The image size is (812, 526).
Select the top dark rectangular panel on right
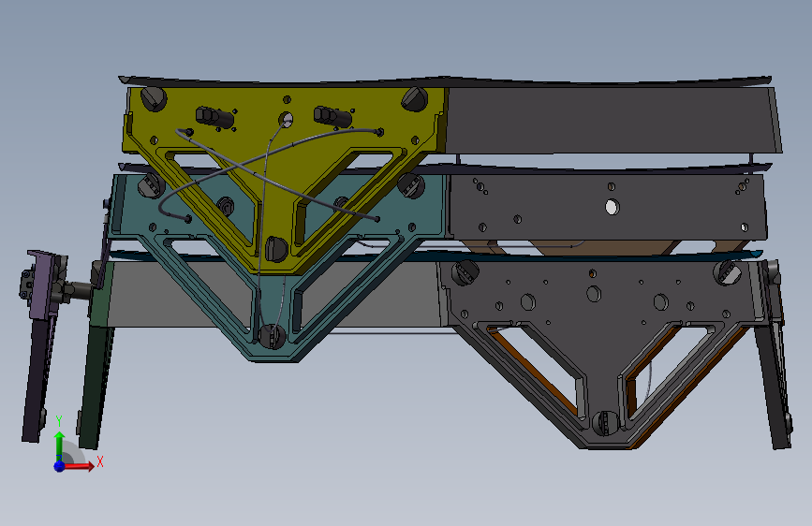(613, 120)
